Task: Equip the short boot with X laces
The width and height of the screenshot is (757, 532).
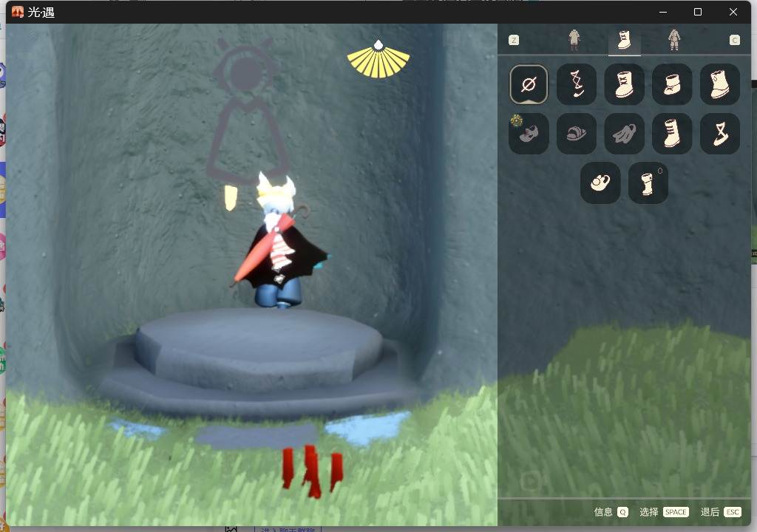Action: [x=624, y=84]
